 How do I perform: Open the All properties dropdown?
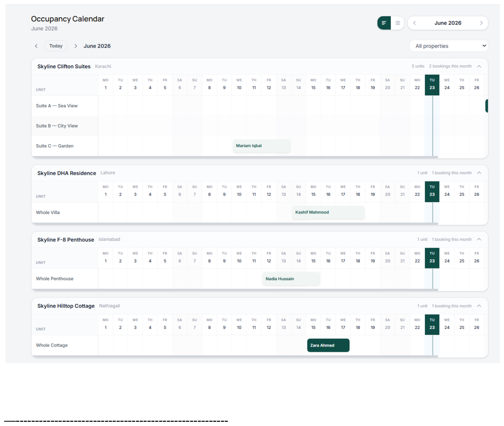pyautogui.click(x=448, y=46)
